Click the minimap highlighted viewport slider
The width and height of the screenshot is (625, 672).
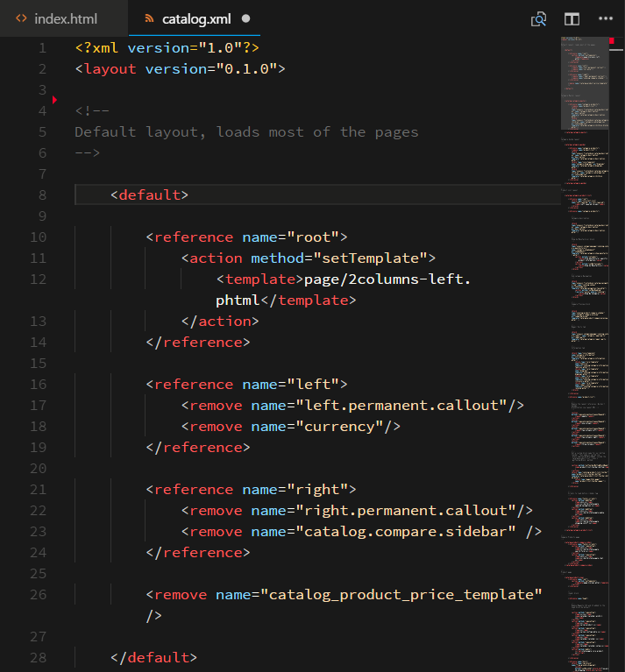(x=585, y=83)
